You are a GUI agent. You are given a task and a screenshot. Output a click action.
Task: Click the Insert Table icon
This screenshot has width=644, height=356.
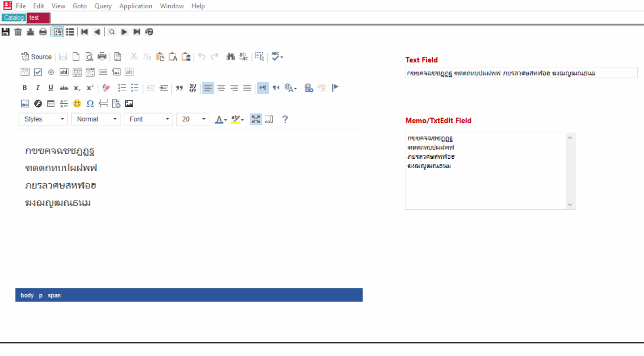tap(51, 104)
